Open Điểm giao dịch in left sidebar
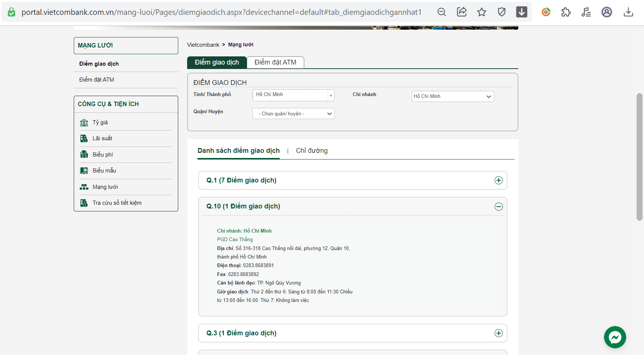The image size is (644, 355). click(x=99, y=64)
